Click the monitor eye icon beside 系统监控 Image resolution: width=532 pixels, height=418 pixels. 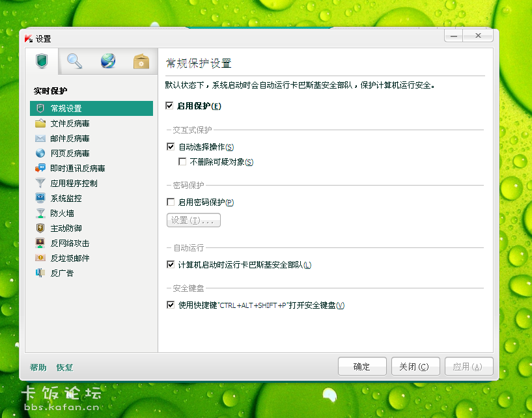click(40, 198)
